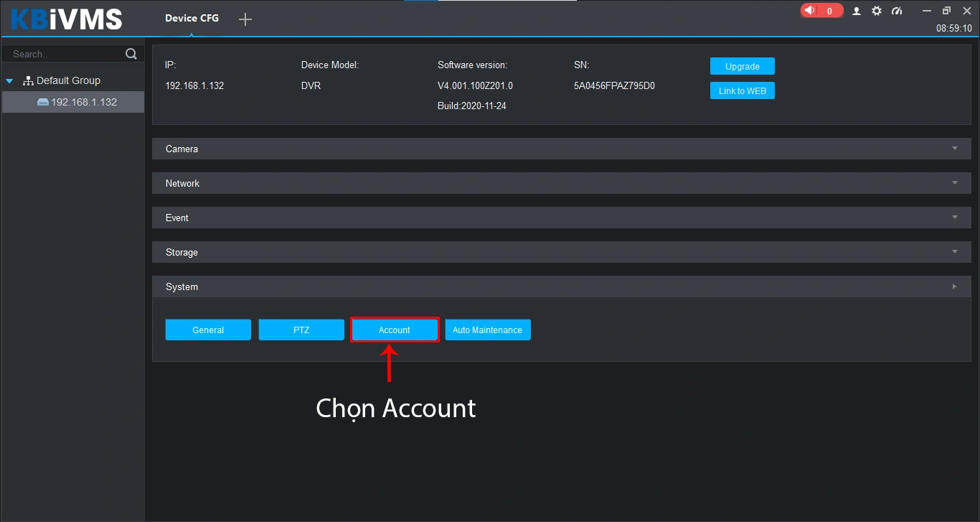This screenshot has width=980, height=522.
Task: Open Link to WEB
Action: (x=742, y=90)
